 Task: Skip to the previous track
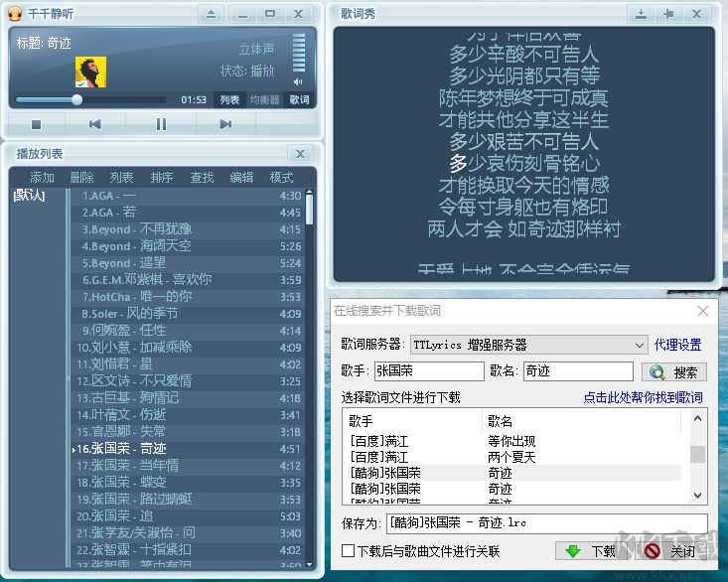click(95, 124)
